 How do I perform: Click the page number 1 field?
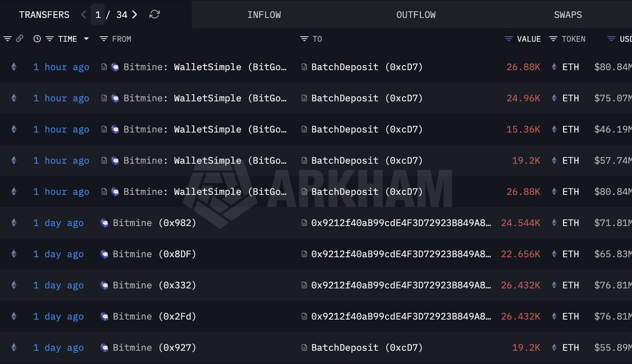click(98, 15)
